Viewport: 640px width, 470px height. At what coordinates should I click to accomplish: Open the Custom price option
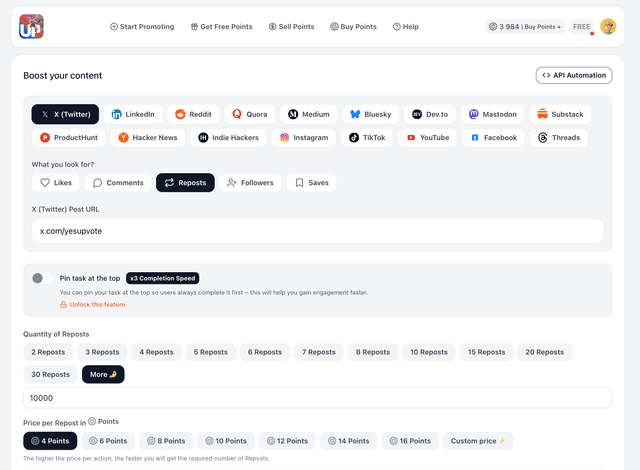tap(478, 441)
